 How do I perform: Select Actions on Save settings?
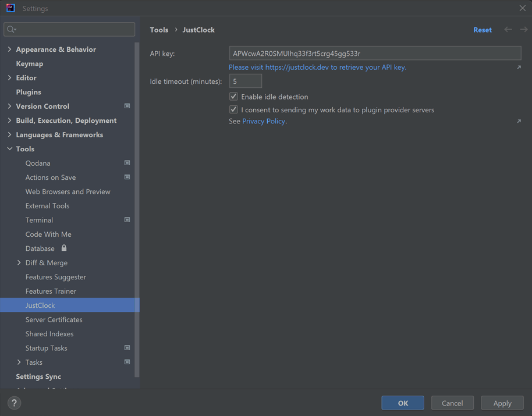51,177
